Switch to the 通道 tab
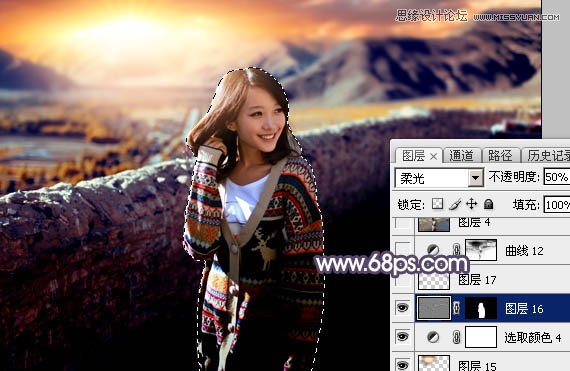The height and width of the screenshot is (371, 570). 461,156
